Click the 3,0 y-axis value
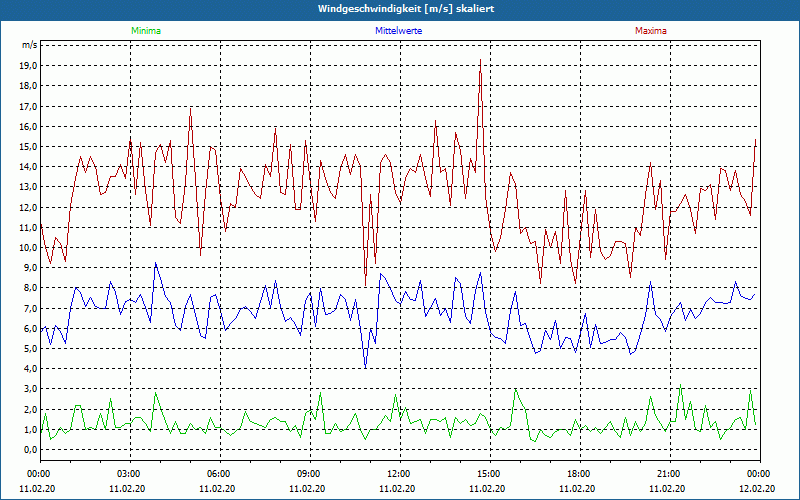 point(31,389)
